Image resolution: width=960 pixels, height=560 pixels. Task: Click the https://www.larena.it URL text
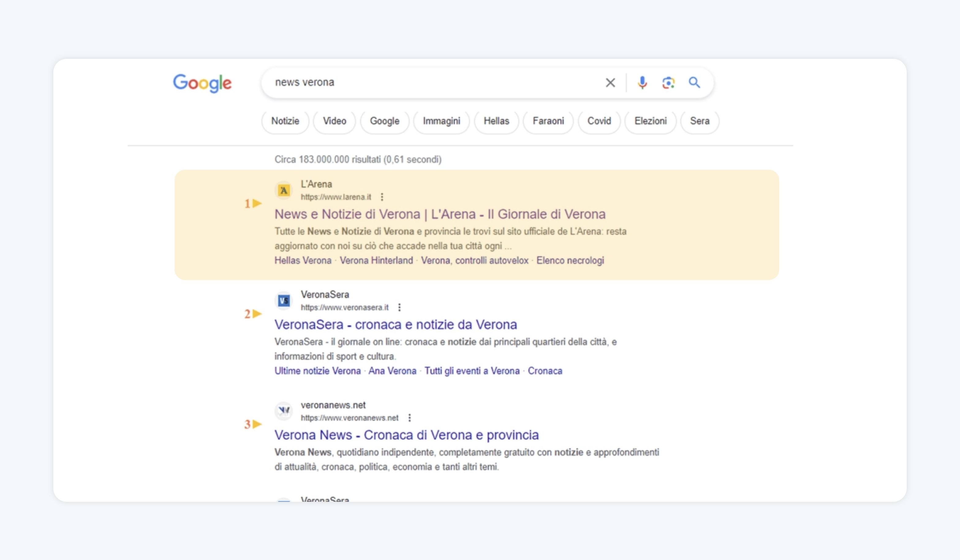coord(336,197)
